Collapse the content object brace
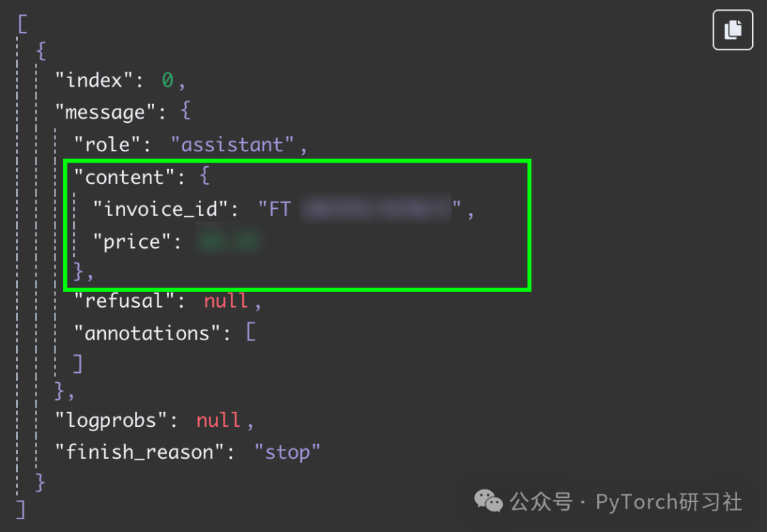767x532 pixels. (205, 175)
